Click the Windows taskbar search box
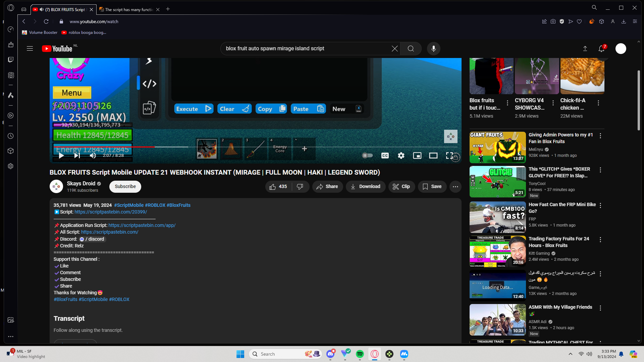Screen dimensions: 644x362 [285, 354]
